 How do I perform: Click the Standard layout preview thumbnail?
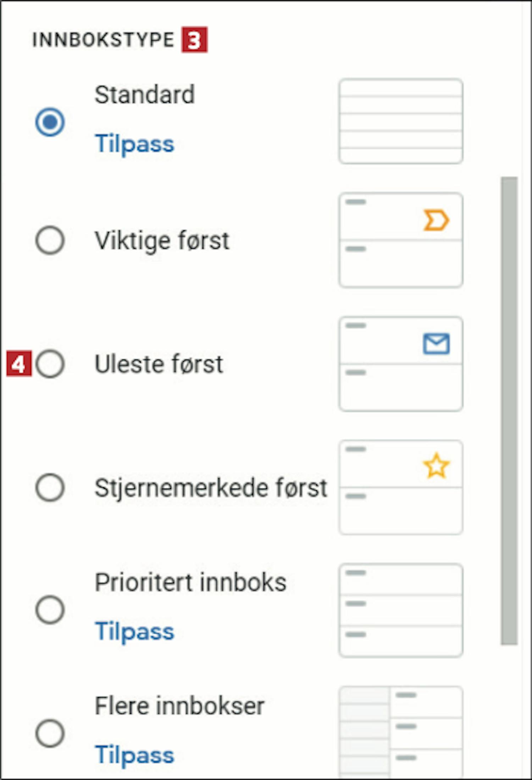(x=401, y=121)
